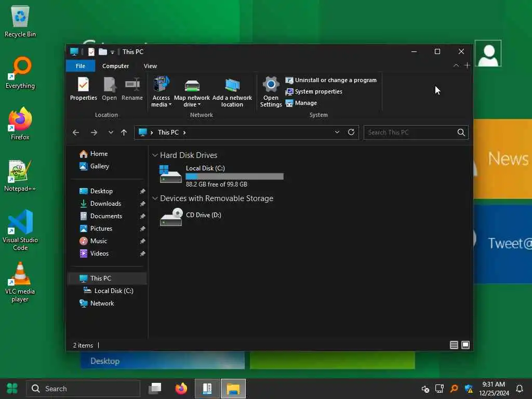The width and height of the screenshot is (532, 399).
Task: Click the Properties quick access toolbar icon
Action: click(x=91, y=52)
